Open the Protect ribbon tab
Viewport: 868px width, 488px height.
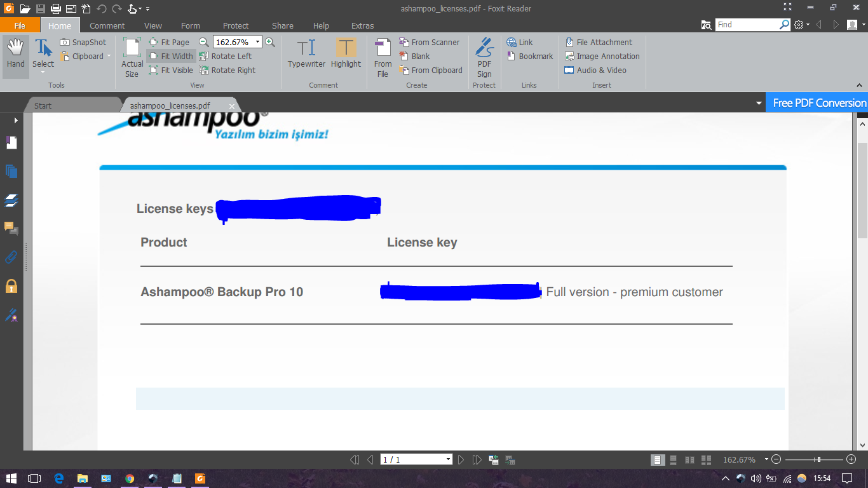click(236, 25)
